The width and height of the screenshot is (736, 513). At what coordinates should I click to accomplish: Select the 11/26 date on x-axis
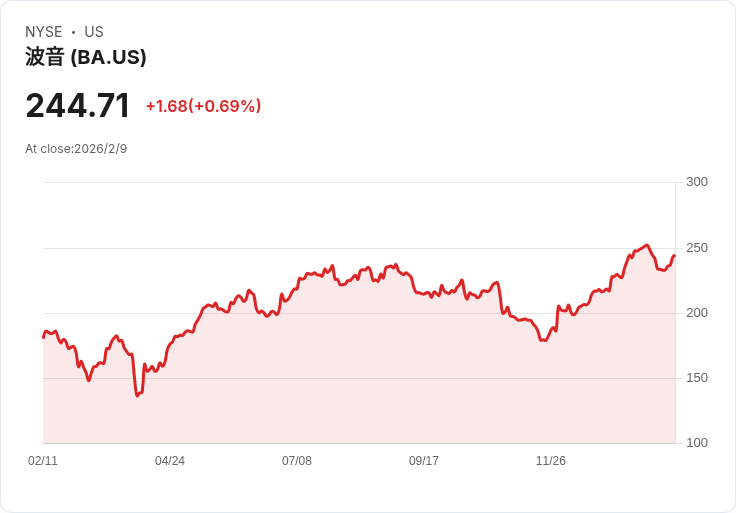(551, 461)
